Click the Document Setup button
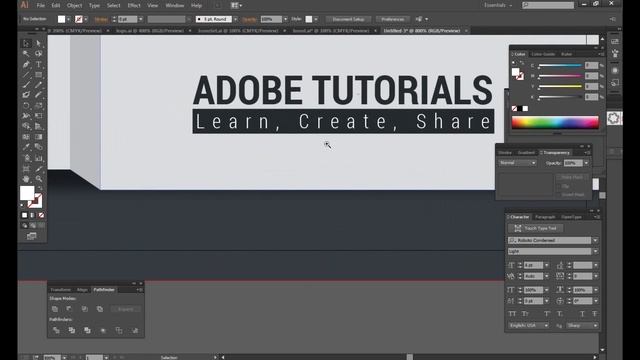 (x=348, y=19)
